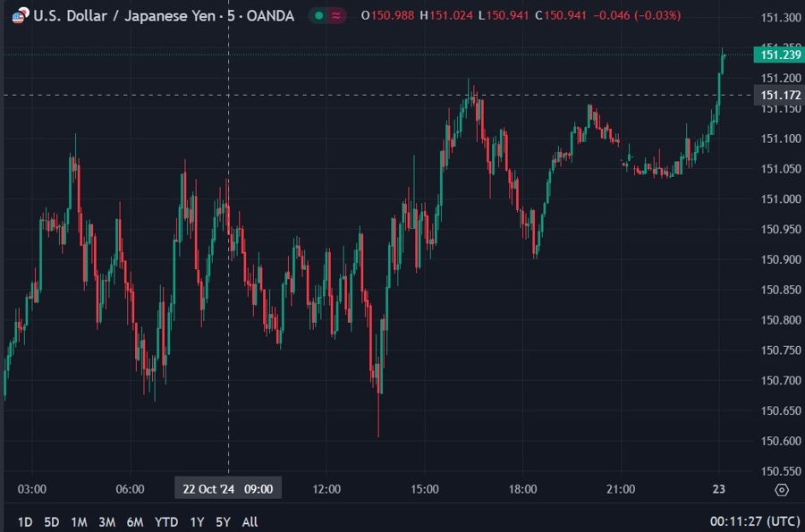805x532 pixels.
Task: Click the 23 date label on time axis
Action: click(720, 489)
